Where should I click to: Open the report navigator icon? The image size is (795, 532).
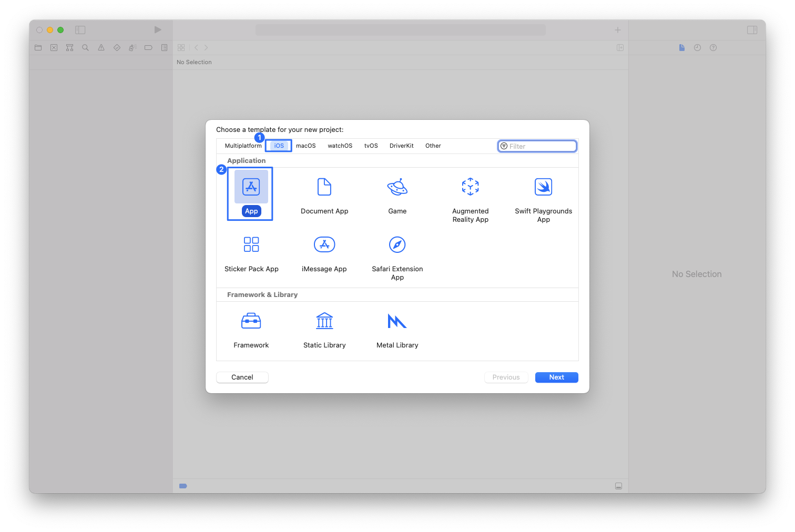click(165, 47)
